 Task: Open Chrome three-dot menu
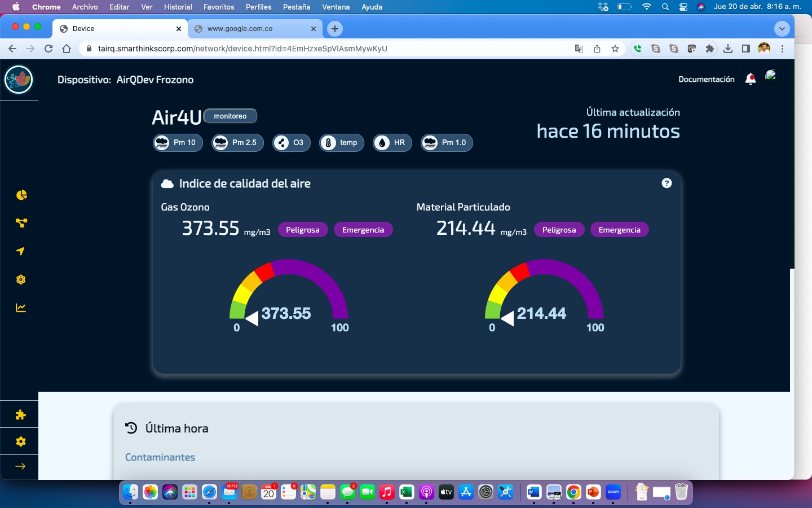(x=782, y=49)
